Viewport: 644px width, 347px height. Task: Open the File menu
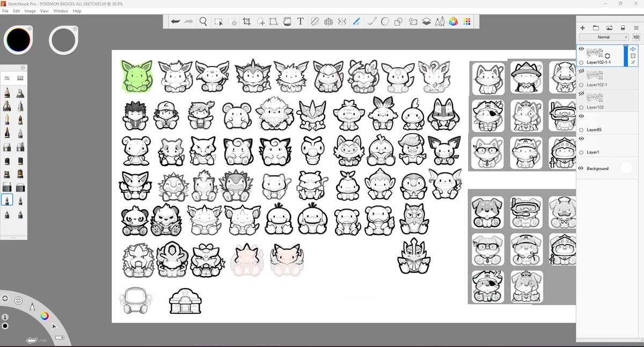click(x=5, y=11)
